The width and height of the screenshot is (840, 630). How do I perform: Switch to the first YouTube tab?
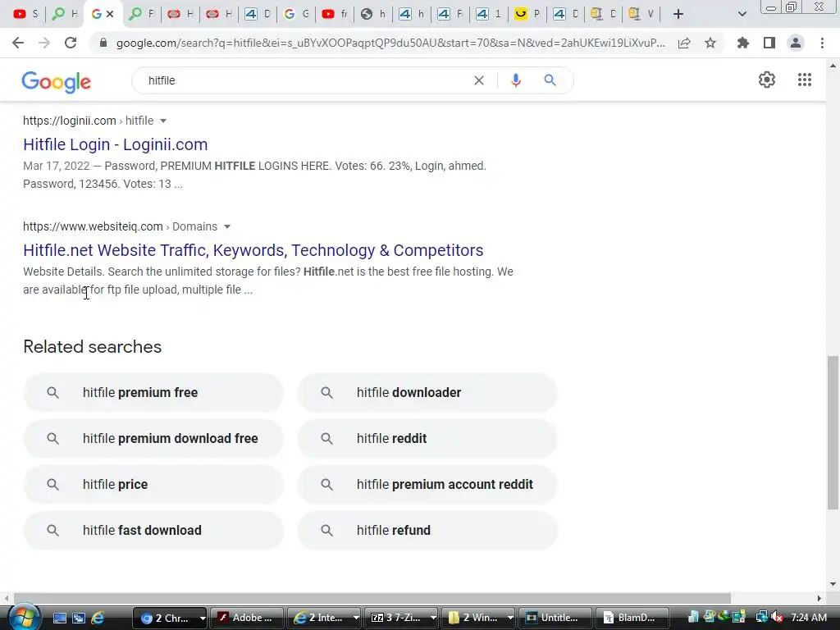[25, 14]
